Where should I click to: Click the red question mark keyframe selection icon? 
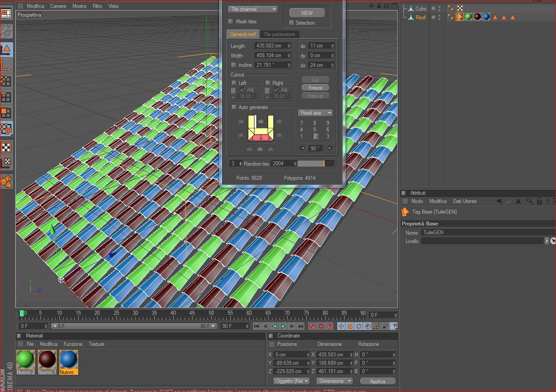pos(330,326)
